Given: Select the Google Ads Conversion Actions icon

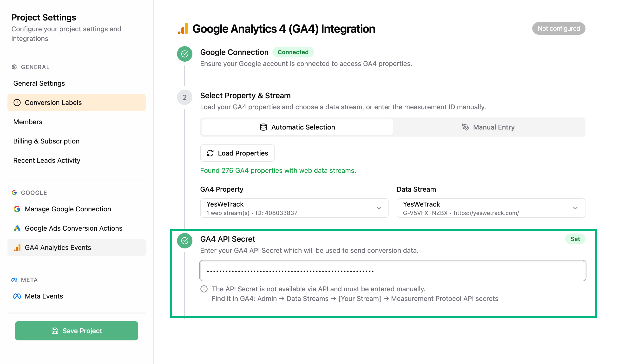Looking at the screenshot, I should click(17, 228).
